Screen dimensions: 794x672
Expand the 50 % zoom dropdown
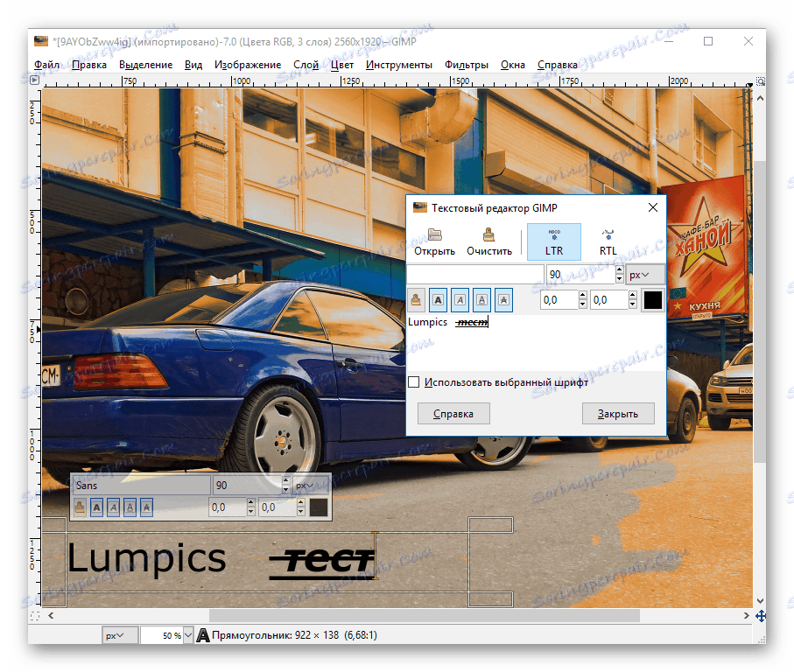pyautogui.click(x=187, y=635)
